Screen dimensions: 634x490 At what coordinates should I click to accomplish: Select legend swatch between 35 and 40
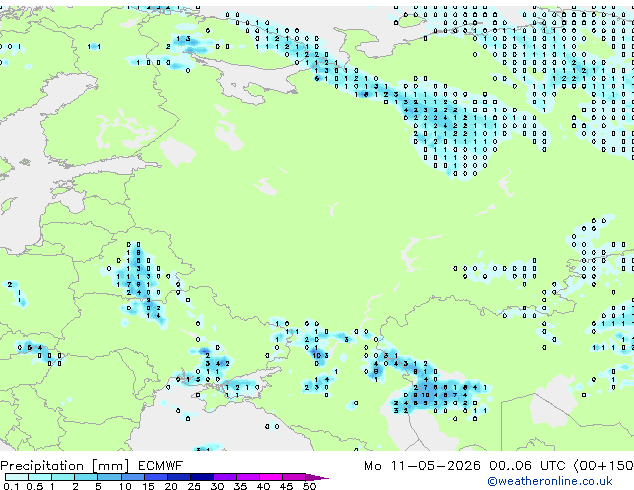pyautogui.click(x=248, y=477)
